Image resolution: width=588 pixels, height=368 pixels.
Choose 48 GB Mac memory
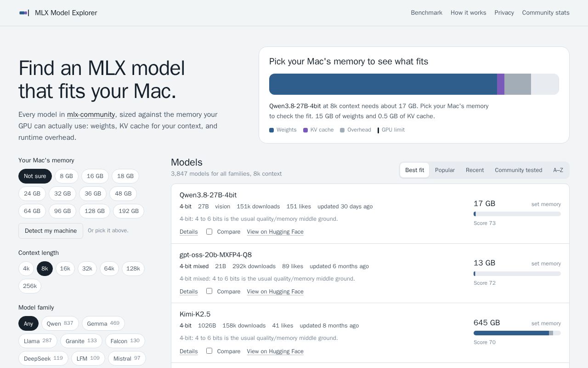(123, 194)
